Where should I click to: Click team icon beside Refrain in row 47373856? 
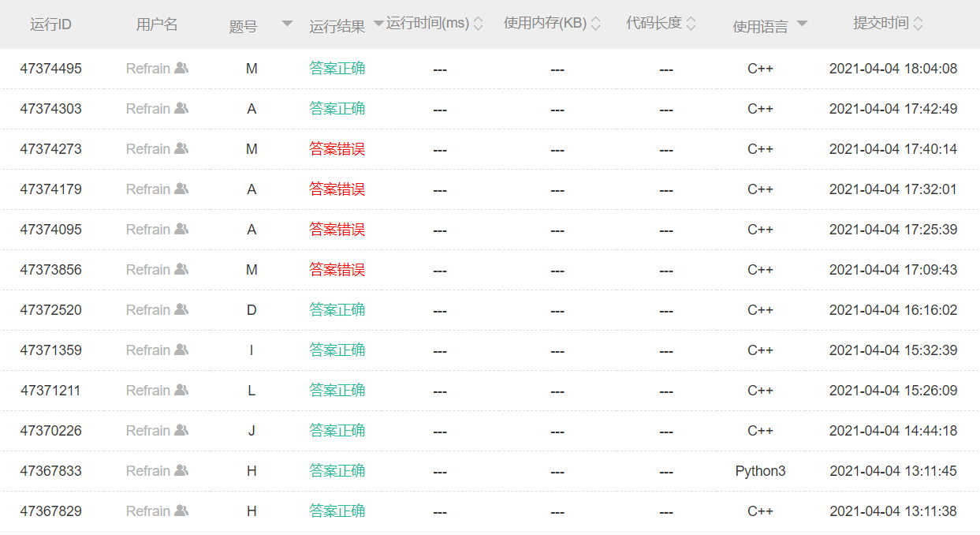[181, 270]
